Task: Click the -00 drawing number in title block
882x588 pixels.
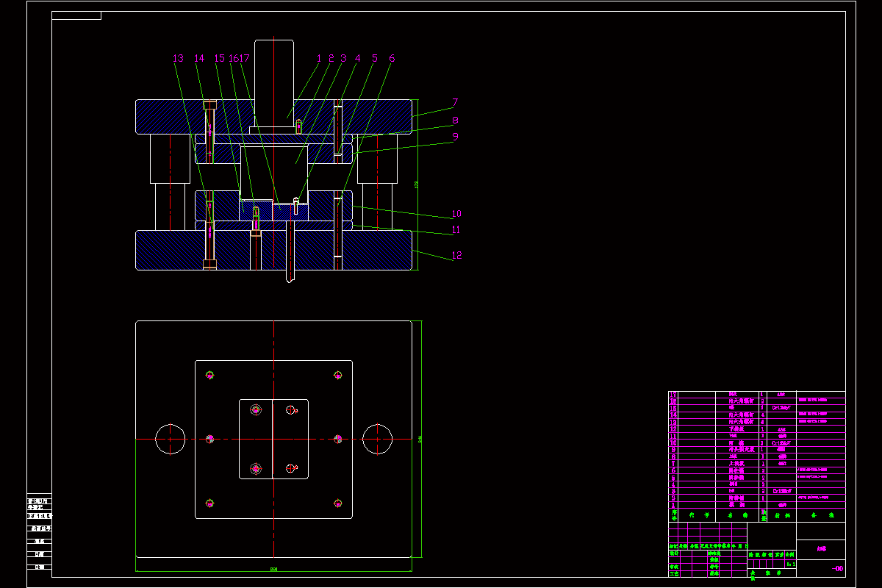Action: (837, 569)
